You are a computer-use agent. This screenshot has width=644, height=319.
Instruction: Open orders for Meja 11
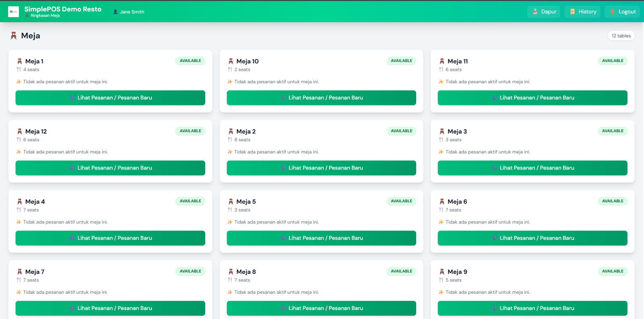point(533,98)
